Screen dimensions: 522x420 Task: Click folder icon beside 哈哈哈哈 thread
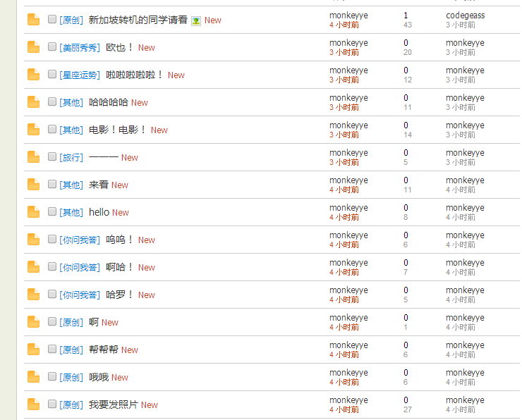(x=33, y=102)
